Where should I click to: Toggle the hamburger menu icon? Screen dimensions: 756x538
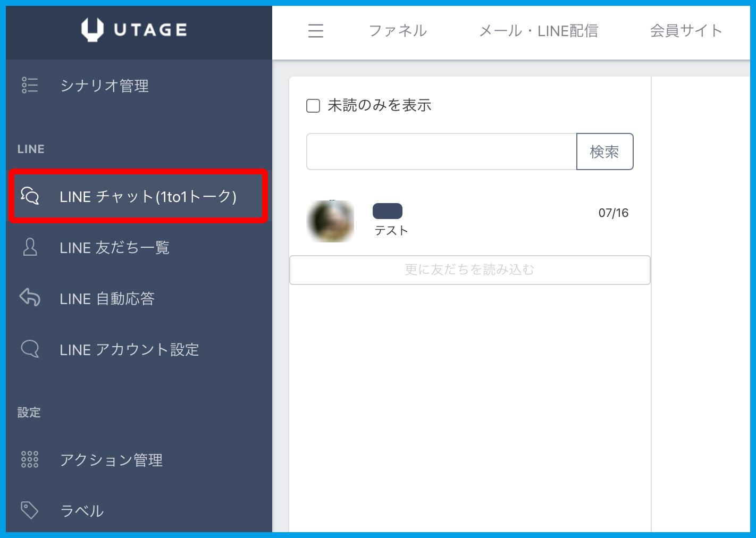tap(316, 31)
